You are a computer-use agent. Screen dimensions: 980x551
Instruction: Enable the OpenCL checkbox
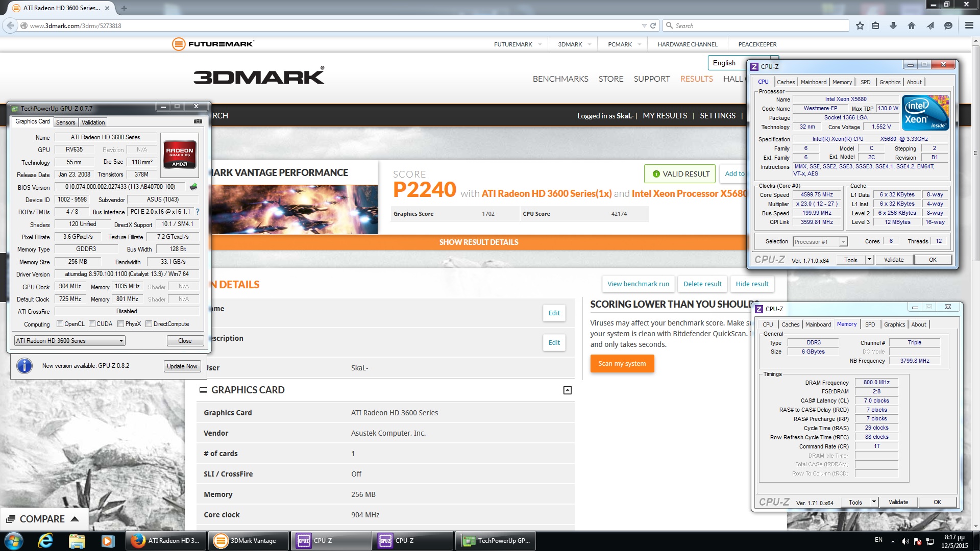tap(60, 324)
